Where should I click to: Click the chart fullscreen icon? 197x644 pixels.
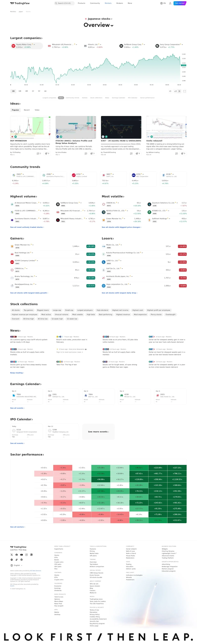pyautogui.click(x=185, y=91)
